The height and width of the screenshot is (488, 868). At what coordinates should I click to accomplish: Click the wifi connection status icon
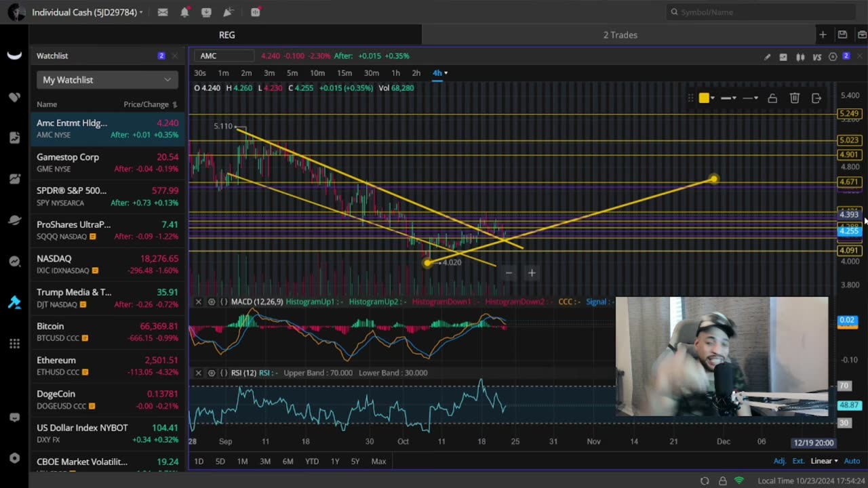[739, 481]
